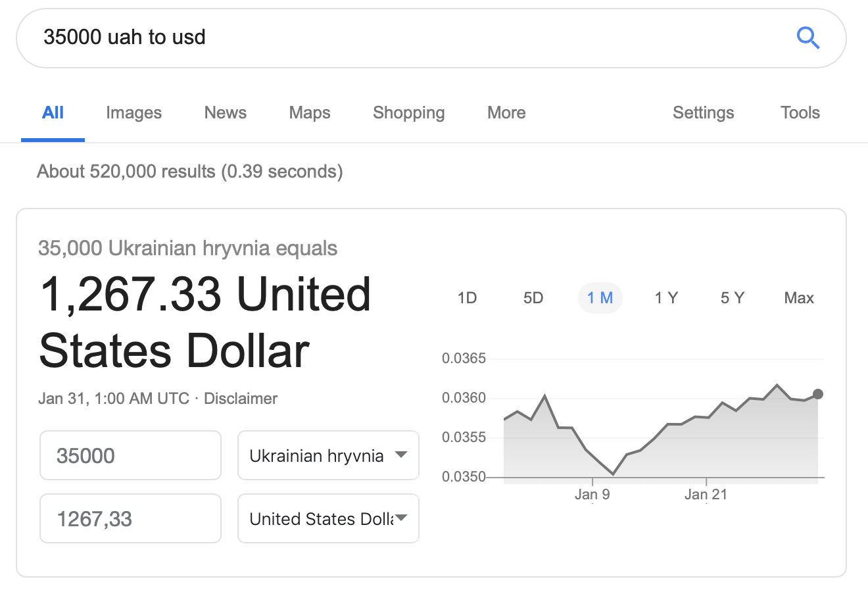Go to the Shopping tab
868x596 pixels.
pos(408,112)
